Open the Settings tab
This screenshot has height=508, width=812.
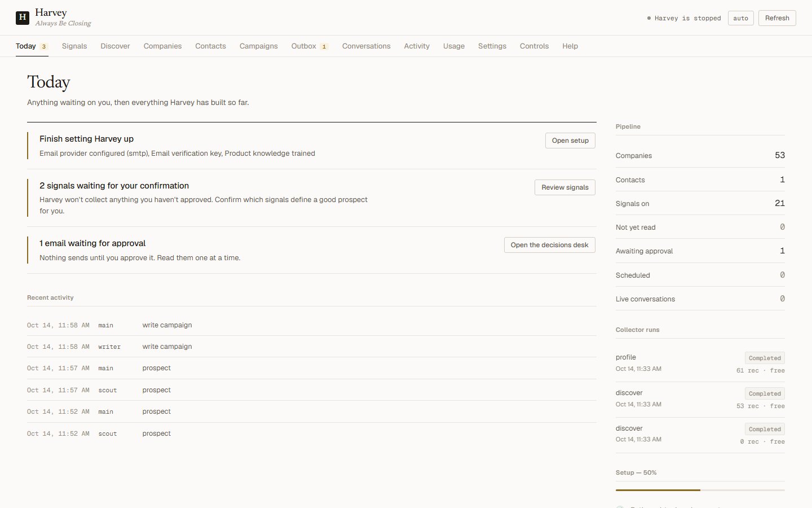[492, 46]
